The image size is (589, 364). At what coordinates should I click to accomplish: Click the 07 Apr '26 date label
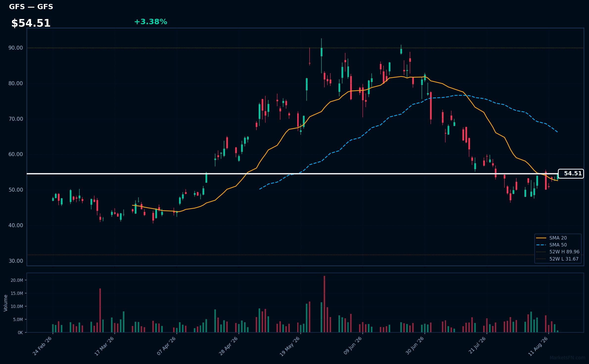coord(166,346)
